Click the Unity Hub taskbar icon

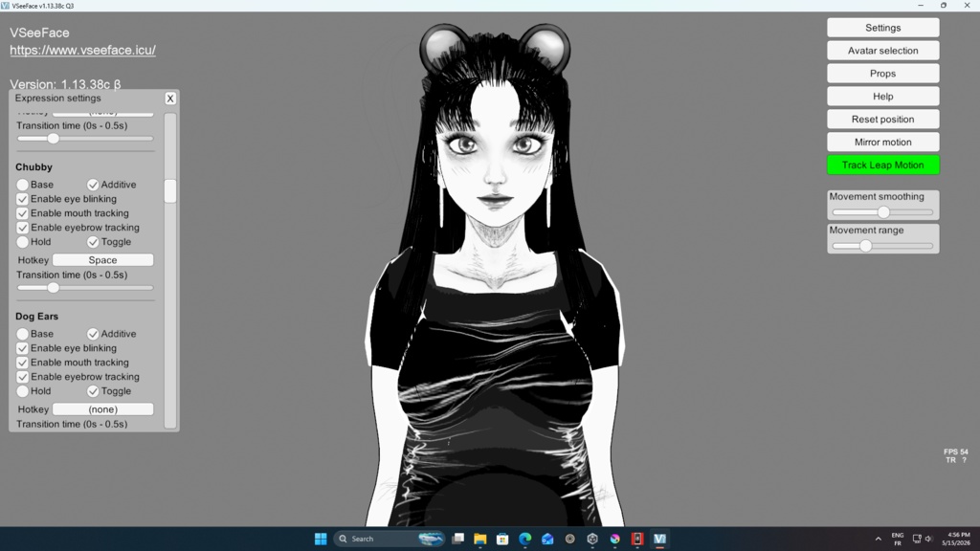pyautogui.click(x=592, y=539)
